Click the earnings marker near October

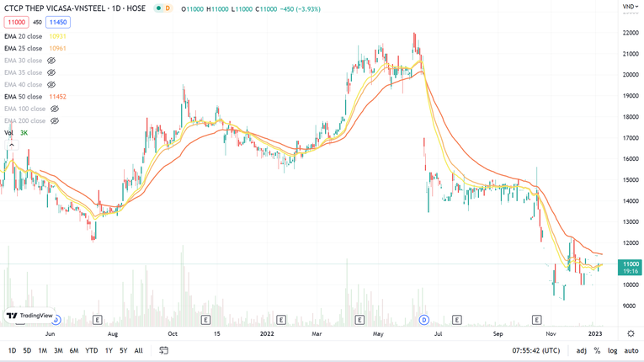(205, 320)
